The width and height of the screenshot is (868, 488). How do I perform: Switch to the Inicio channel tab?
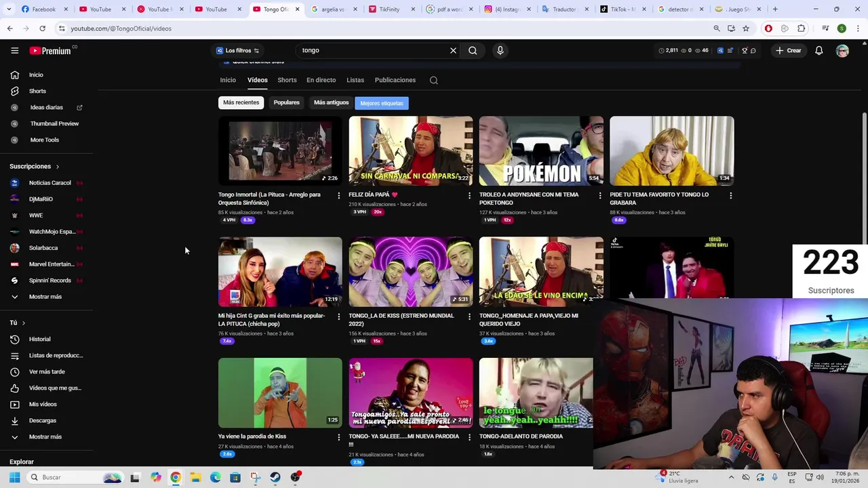click(x=228, y=80)
